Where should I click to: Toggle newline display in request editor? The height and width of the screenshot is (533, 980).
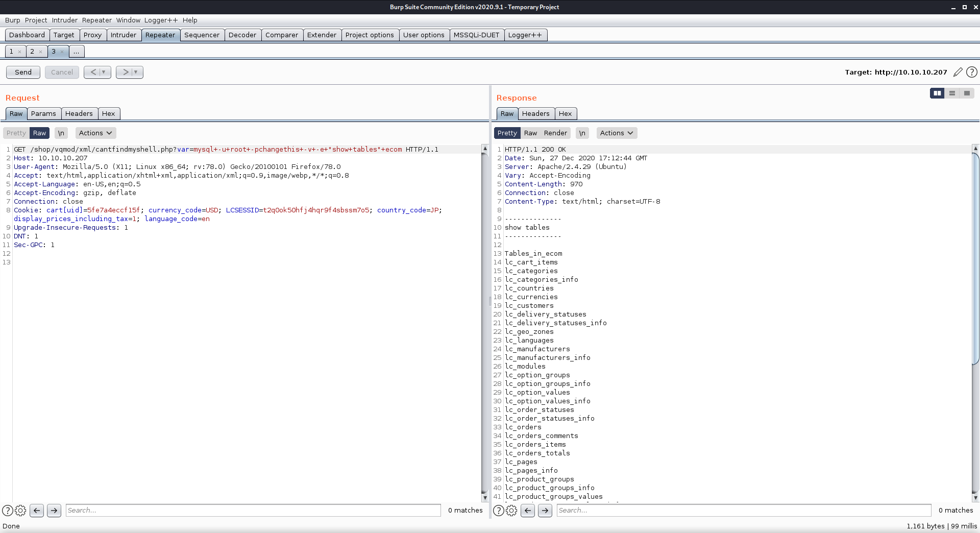pyautogui.click(x=61, y=133)
